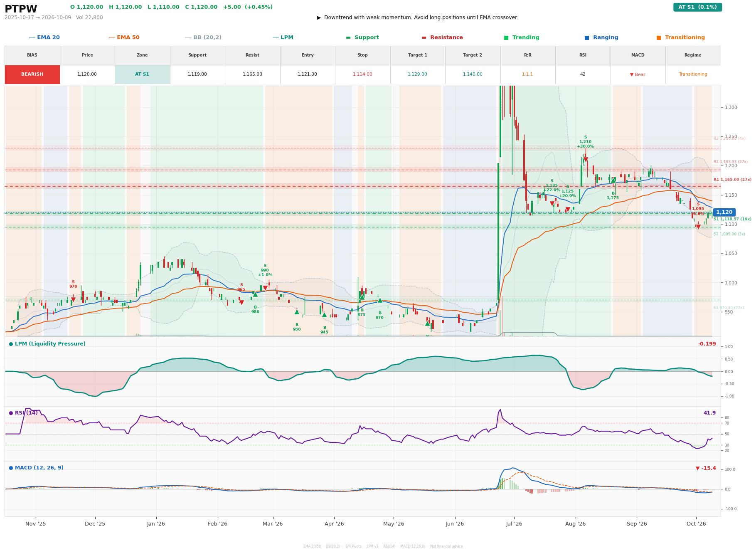Toggle the Support legend entry
The height and width of the screenshot is (553, 756).
coord(362,37)
